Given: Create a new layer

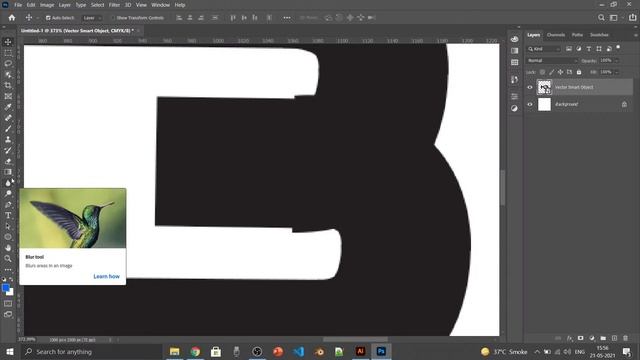Looking at the screenshot, I should point(614,338).
